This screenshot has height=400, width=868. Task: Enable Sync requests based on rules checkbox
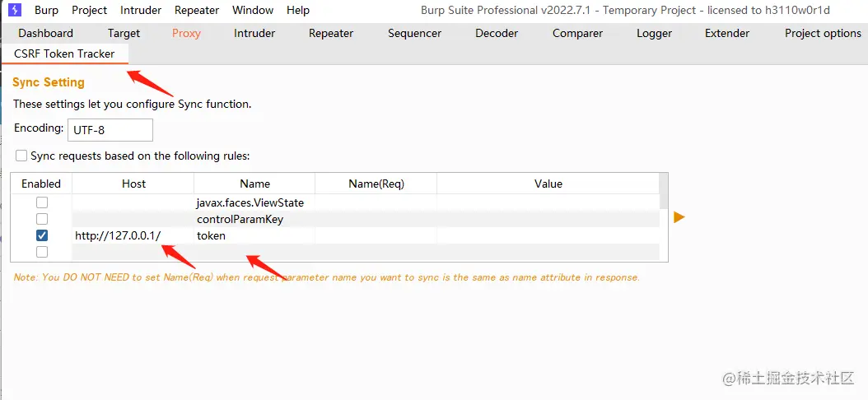click(21, 156)
